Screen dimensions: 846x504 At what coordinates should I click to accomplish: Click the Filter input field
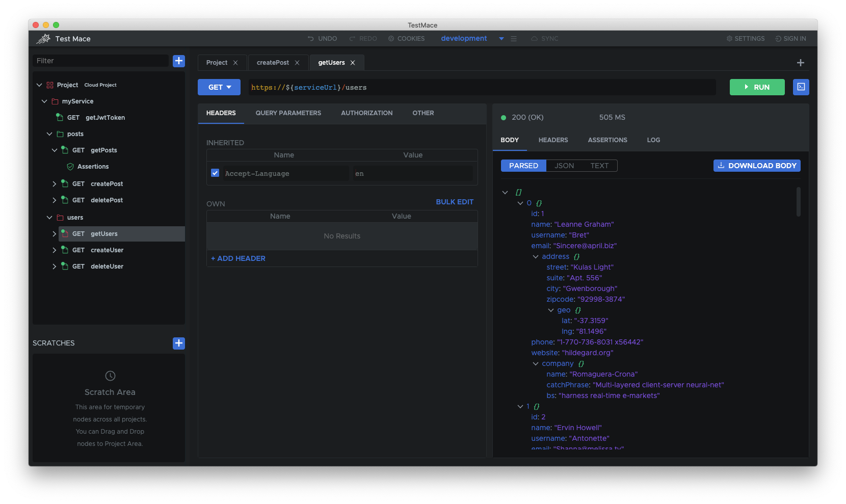[101, 61]
